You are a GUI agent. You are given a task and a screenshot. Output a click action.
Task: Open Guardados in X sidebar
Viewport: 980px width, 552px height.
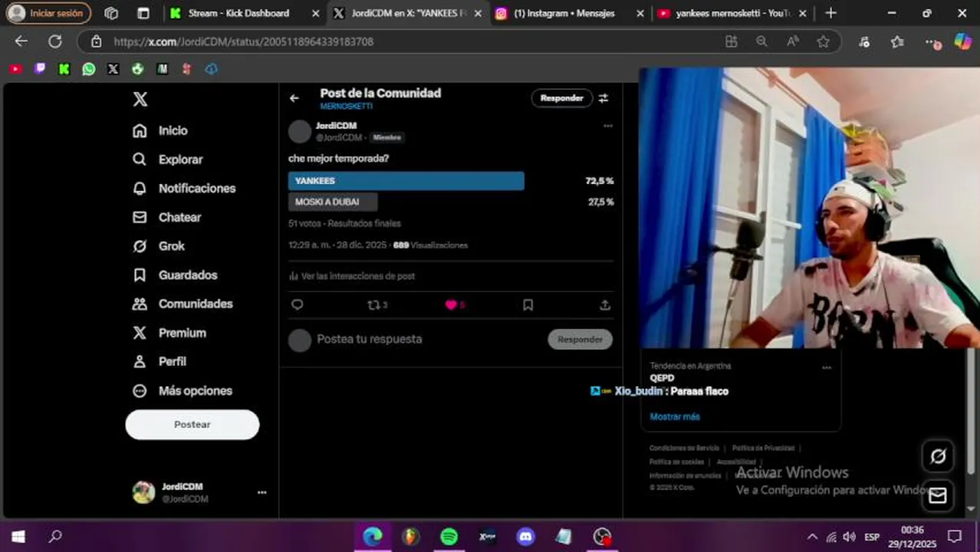[175, 275]
